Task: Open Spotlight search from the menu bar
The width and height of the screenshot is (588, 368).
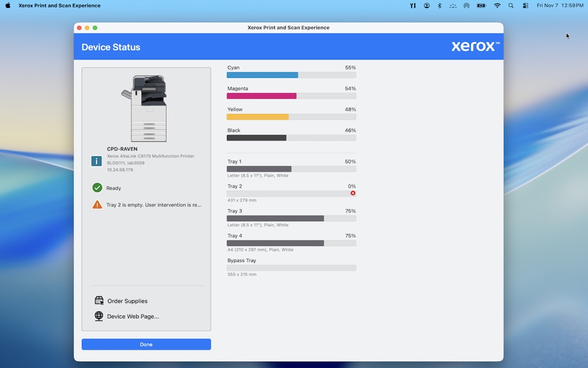Action: 511,5
